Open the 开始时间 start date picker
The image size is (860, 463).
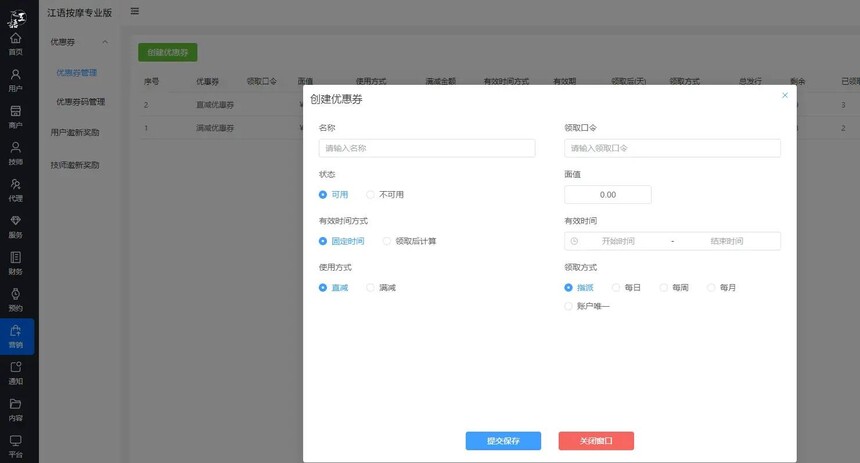coord(617,241)
